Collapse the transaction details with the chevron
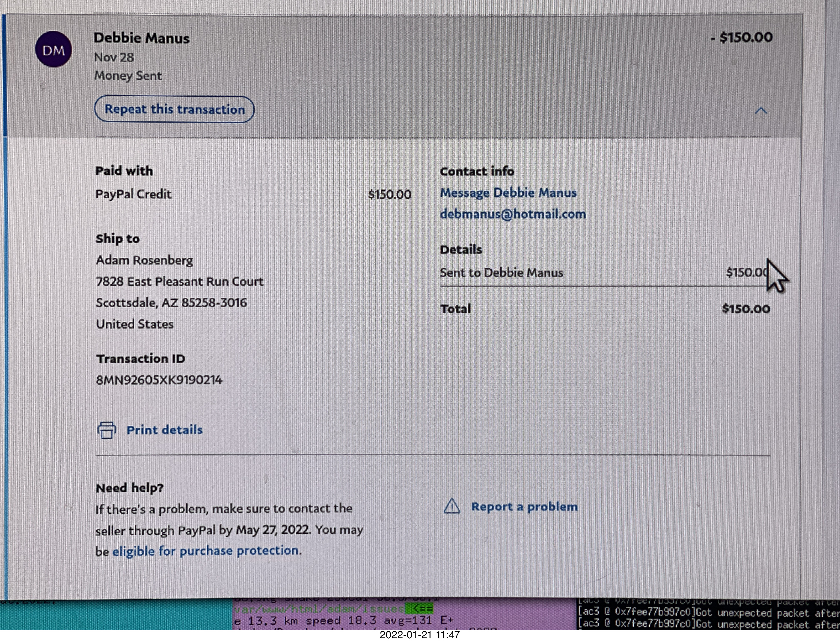Screen dimensions: 840x641 761,111
